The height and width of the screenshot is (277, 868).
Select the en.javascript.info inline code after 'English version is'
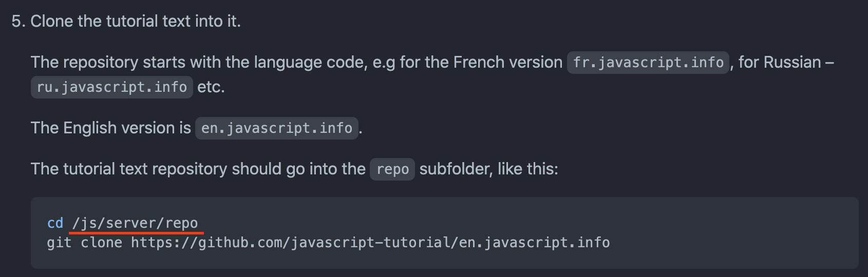pyautogui.click(x=277, y=128)
